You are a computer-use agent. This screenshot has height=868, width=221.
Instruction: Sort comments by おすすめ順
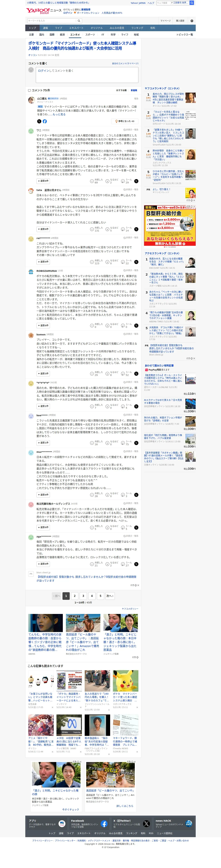(x=122, y=91)
